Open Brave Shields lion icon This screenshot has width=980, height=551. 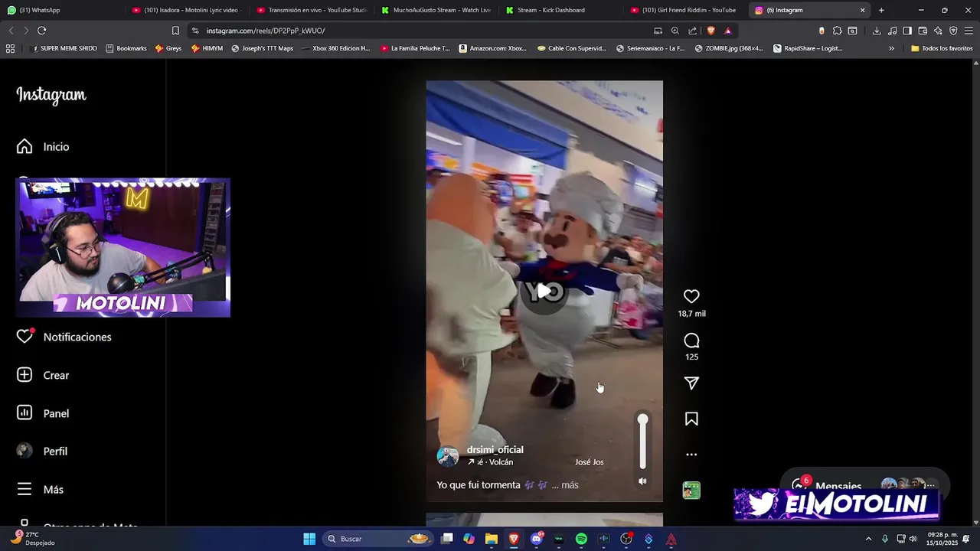711,31
